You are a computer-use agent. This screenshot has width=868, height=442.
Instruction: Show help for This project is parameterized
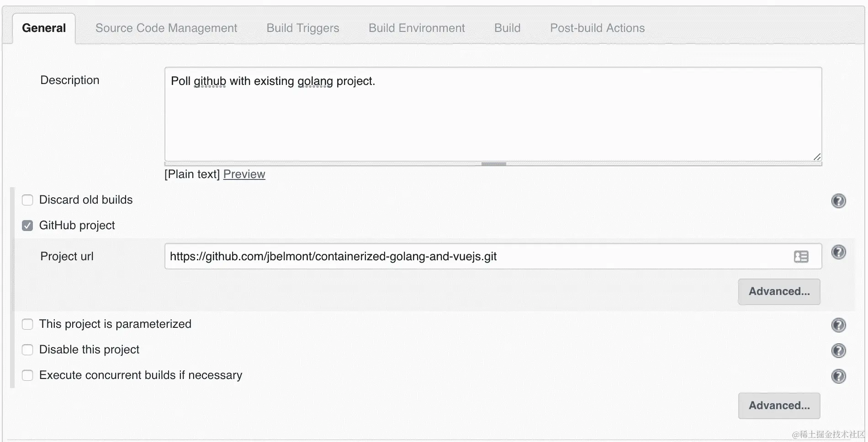838,325
